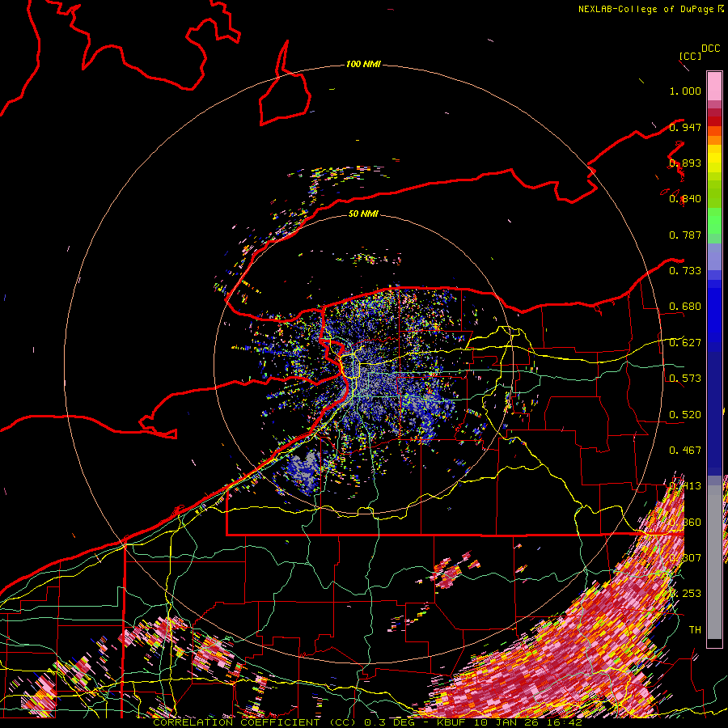The image size is (728, 728).
Task: Click the 0.840 legend value
Action: (x=685, y=199)
